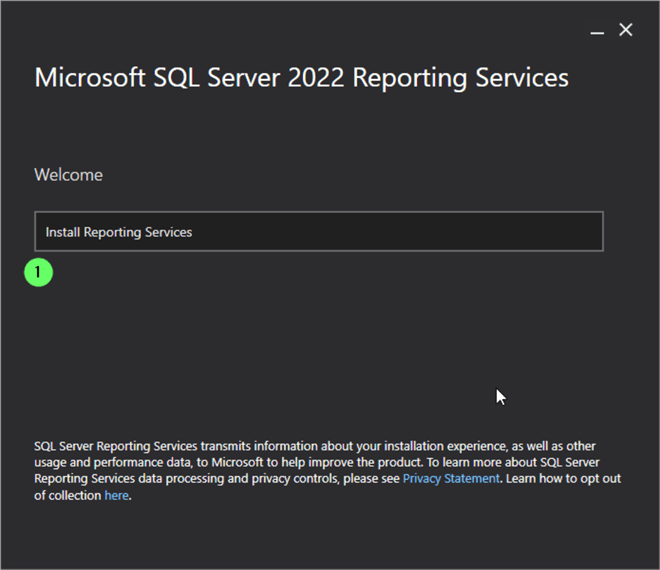
Task: Minimize the setup window
Action: (x=597, y=31)
